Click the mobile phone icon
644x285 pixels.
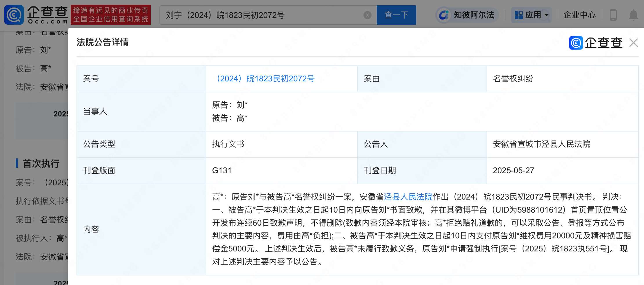pos(613,15)
